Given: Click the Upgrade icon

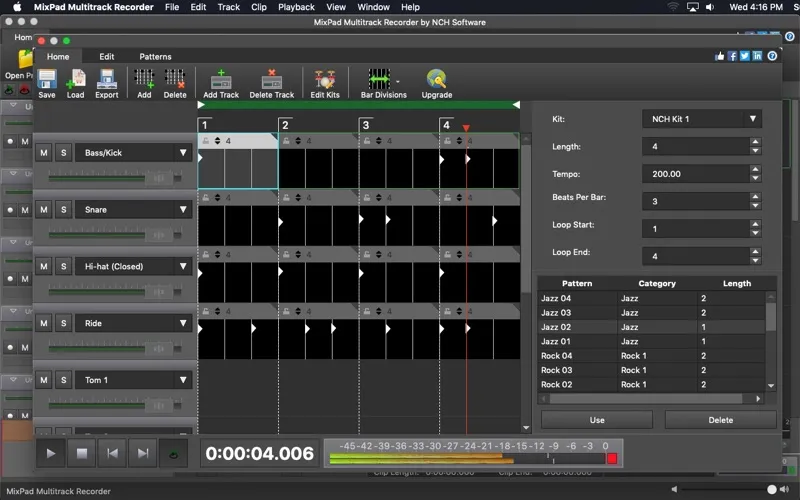Looking at the screenshot, I should click(437, 83).
